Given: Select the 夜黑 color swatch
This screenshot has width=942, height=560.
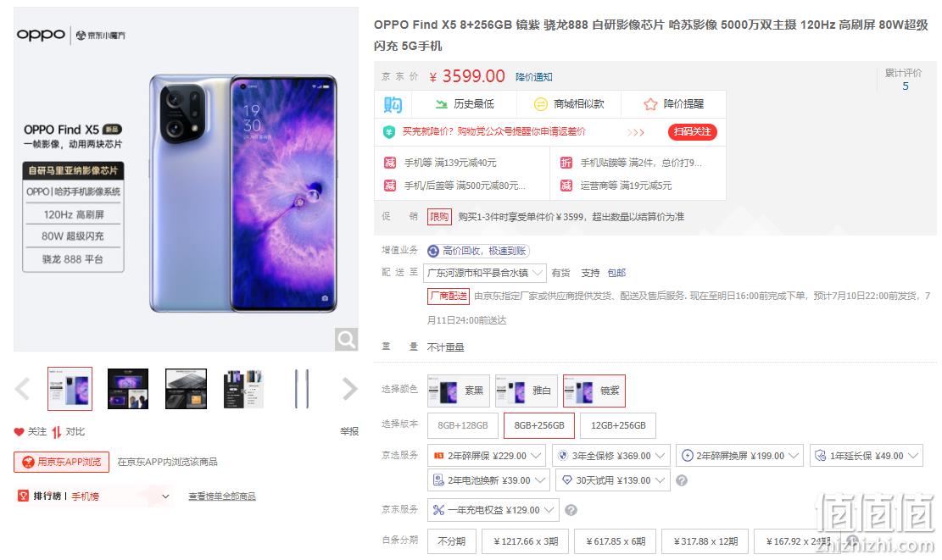Looking at the screenshot, I should 459,391.
